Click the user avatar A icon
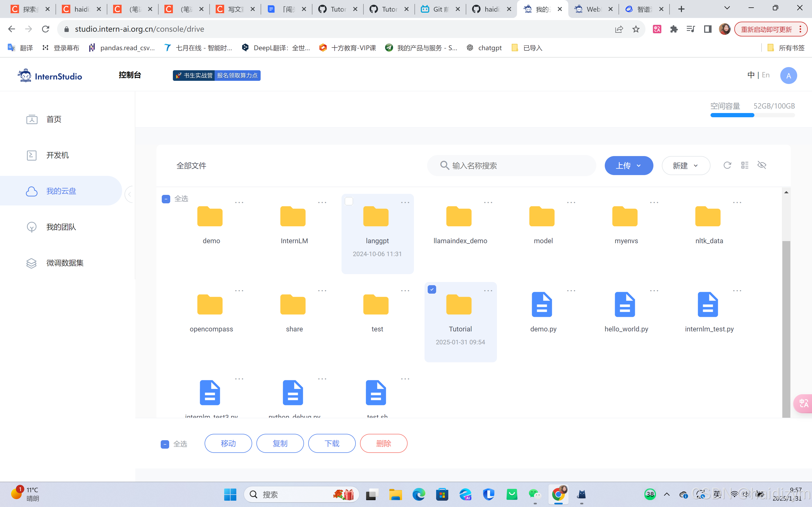812x507 pixels. coord(788,76)
